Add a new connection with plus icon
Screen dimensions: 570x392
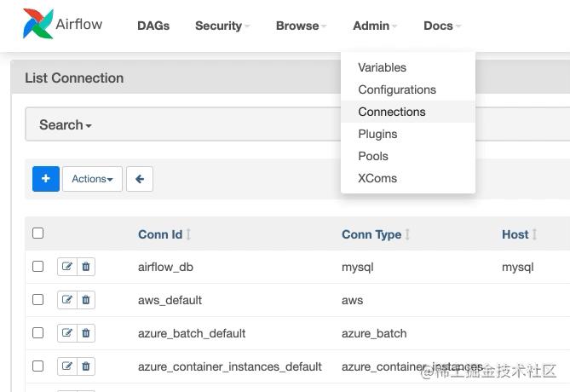(45, 179)
